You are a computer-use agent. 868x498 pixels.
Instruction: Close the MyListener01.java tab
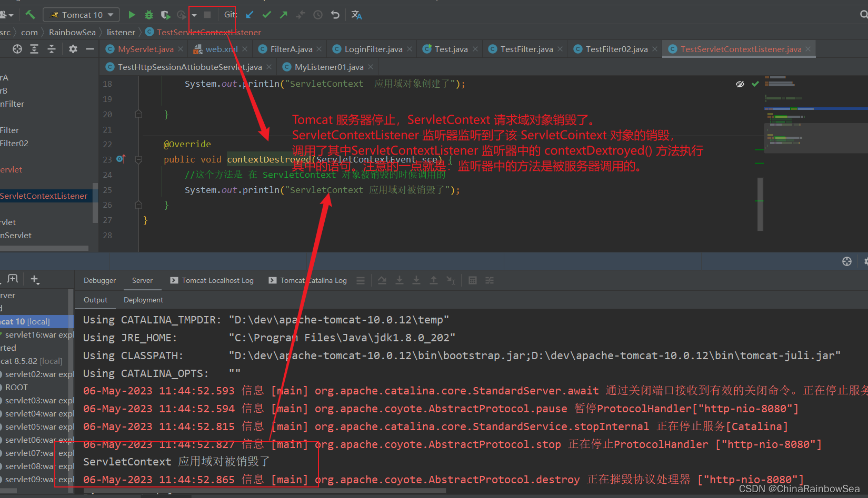tap(371, 67)
